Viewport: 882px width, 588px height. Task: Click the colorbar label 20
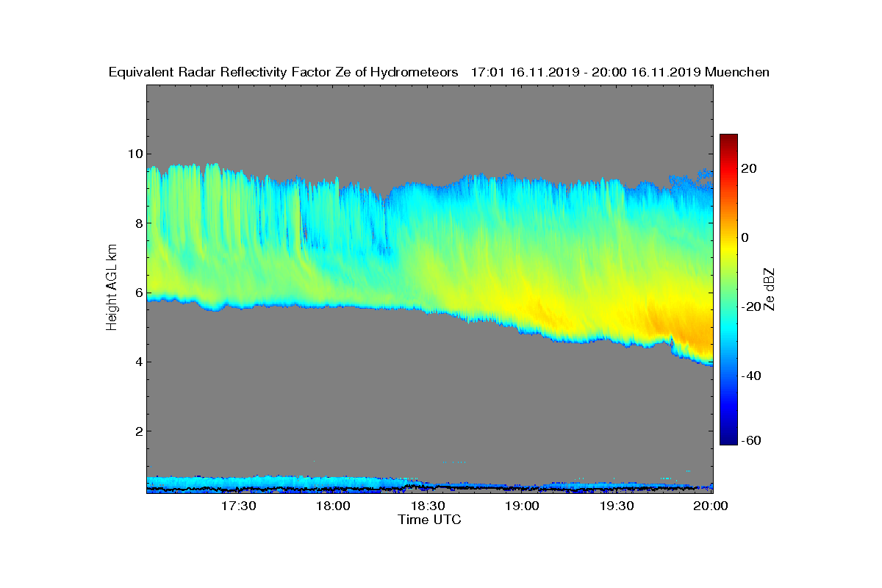tap(750, 168)
